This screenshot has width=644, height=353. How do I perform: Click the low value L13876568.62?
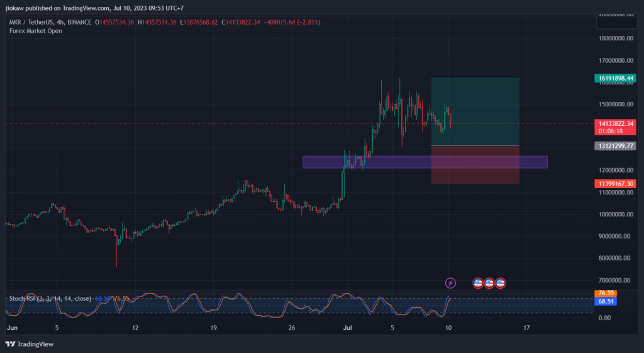coord(199,22)
